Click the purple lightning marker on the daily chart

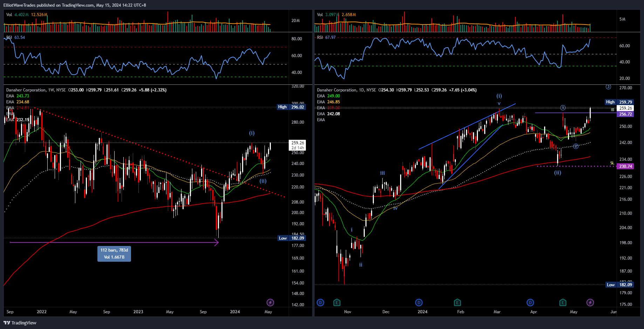tap(590, 302)
